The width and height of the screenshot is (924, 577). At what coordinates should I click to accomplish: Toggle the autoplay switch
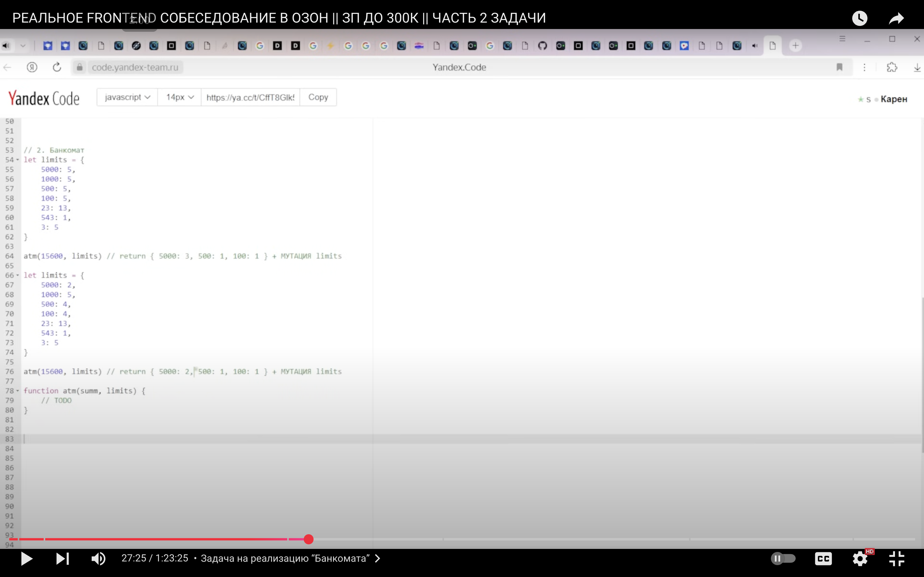point(783,559)
